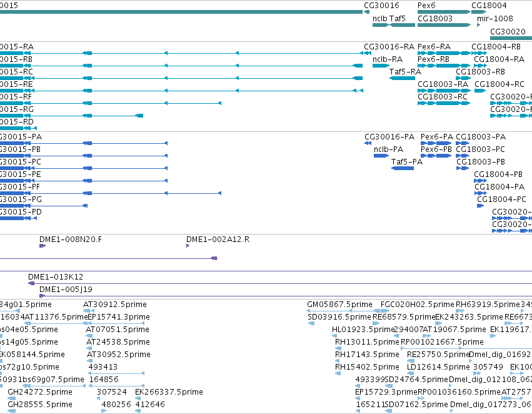532x414 pixels.
Task: Click the DME1-002A12.R BAC end label
Action: point(218,240)
